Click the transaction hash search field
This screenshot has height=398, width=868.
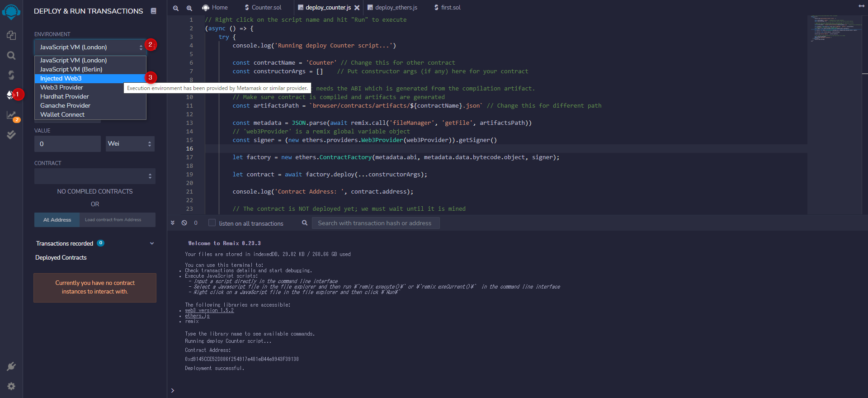pos(375,223)
